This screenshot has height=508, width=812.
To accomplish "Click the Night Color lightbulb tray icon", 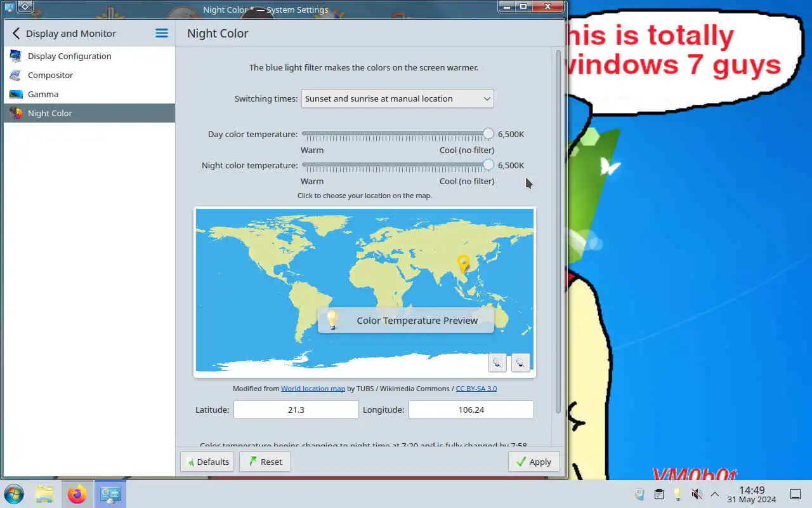I will point(678,494).
